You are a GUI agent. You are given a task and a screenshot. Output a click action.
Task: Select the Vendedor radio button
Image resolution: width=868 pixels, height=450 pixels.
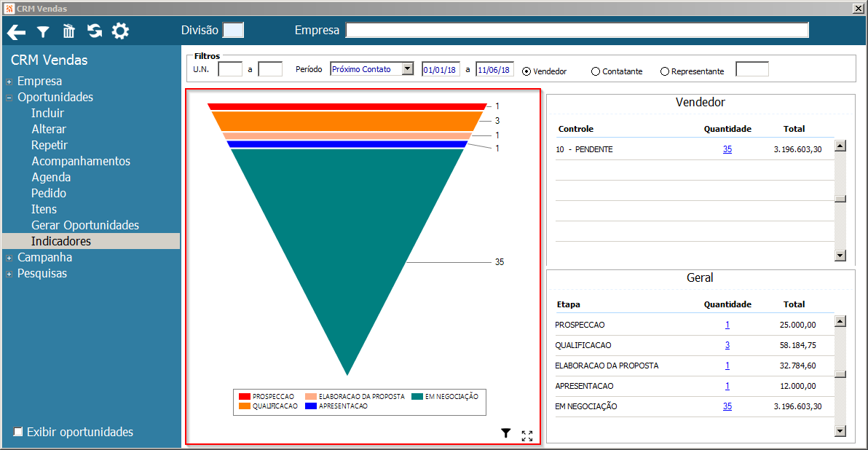coord(526,71)
